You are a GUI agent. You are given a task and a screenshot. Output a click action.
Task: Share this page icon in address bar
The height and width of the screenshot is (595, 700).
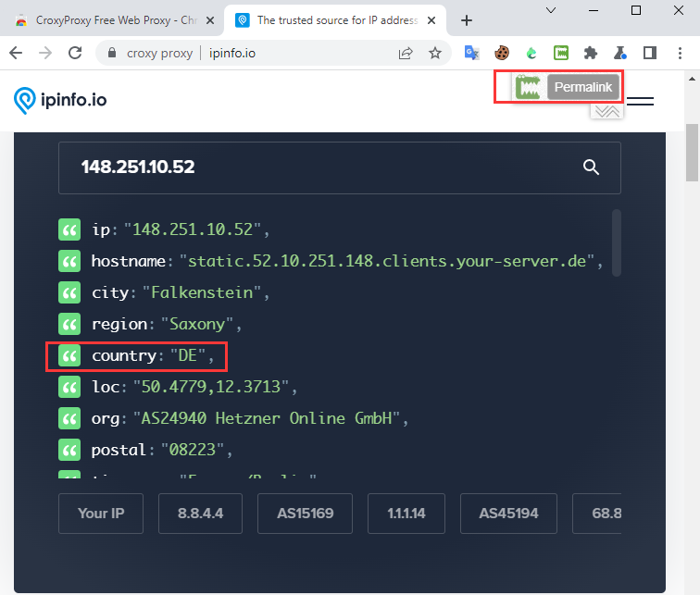(406, 53)
